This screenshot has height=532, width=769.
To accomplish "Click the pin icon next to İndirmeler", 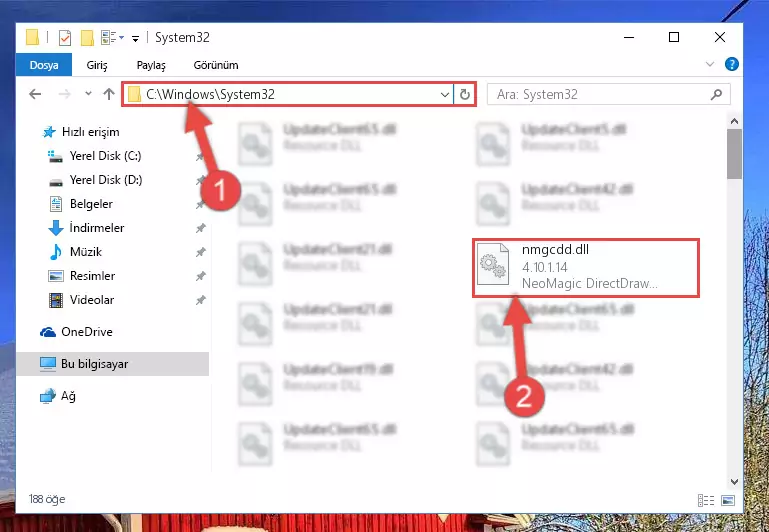I will pyautogui.click(x=200, y=228).
